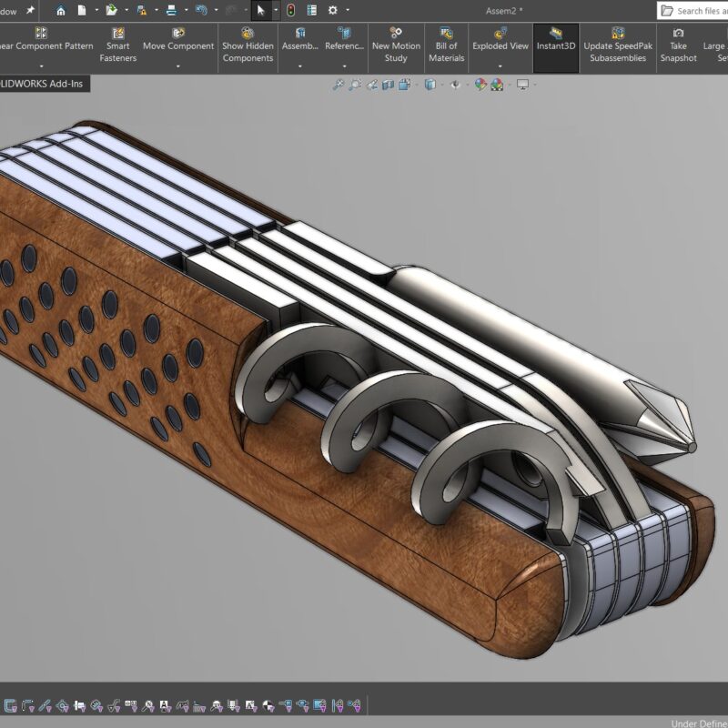Click the Home icon in top bar
This screenshot has width=728, height=728.
tap(61, 10)
